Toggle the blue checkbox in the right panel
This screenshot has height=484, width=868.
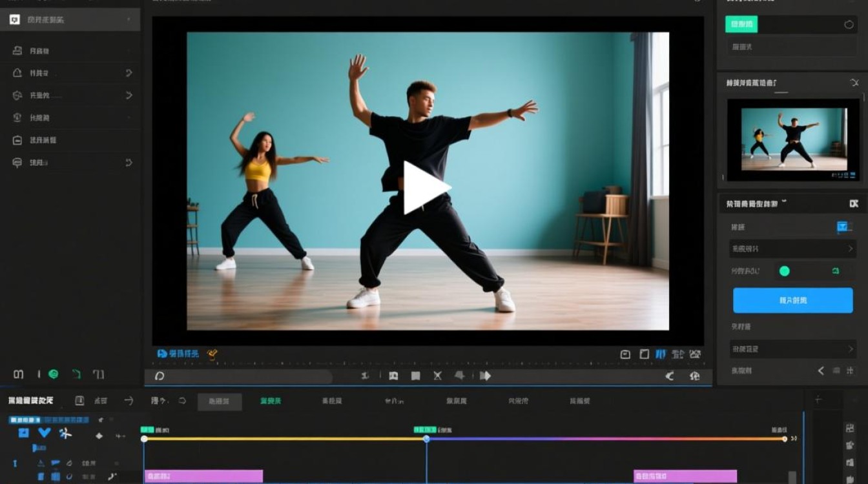(843, 227)
